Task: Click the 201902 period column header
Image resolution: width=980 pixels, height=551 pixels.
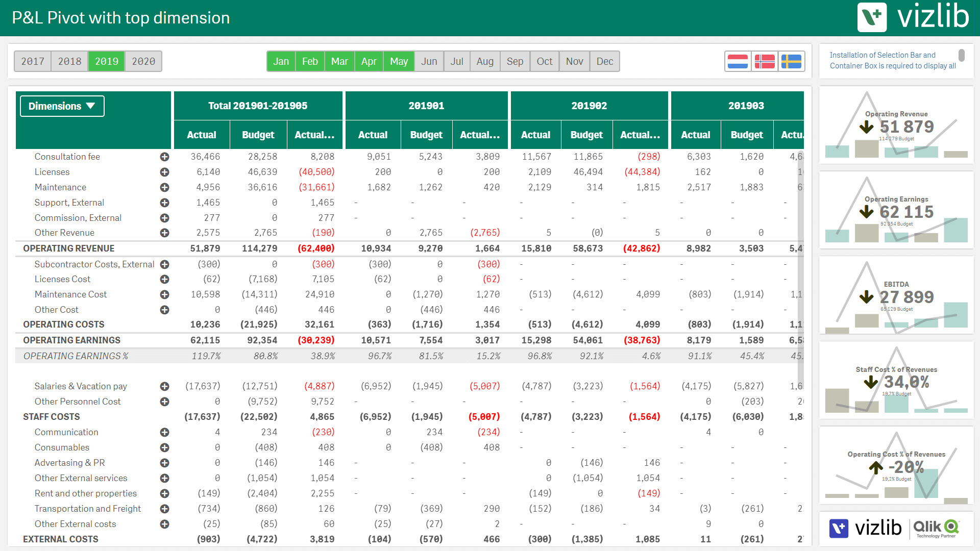Action: 589,106
